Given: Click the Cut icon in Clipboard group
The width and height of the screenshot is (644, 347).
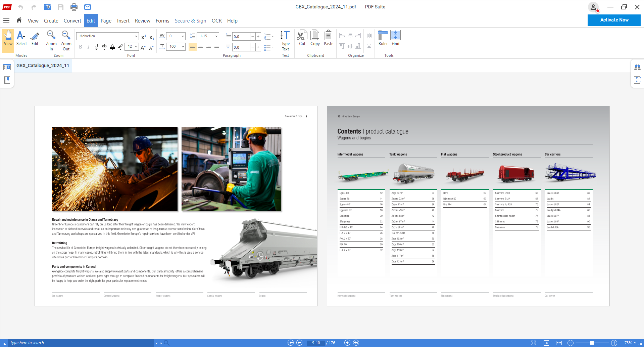Looking at the screenshot, I should tap(302, 38).
